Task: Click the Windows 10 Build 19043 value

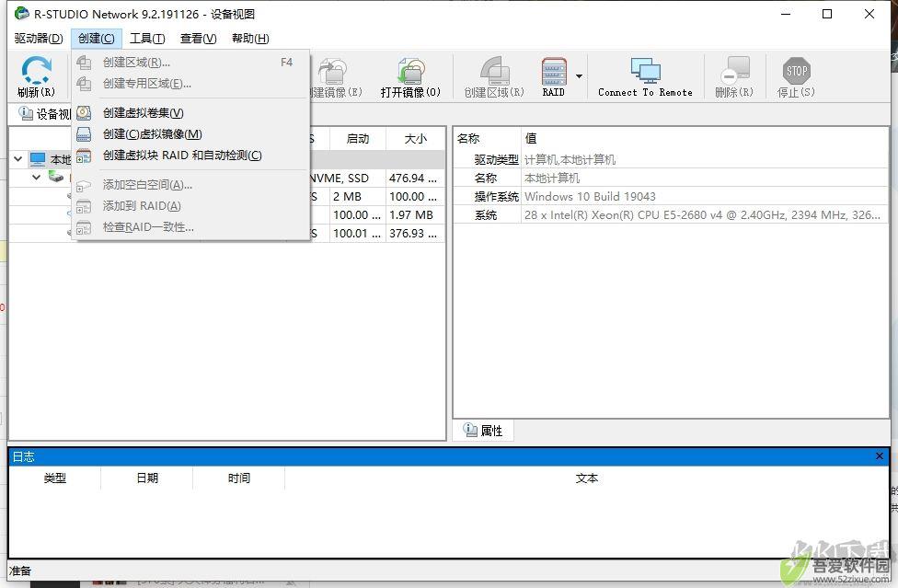Action: [x=590, y=196]
